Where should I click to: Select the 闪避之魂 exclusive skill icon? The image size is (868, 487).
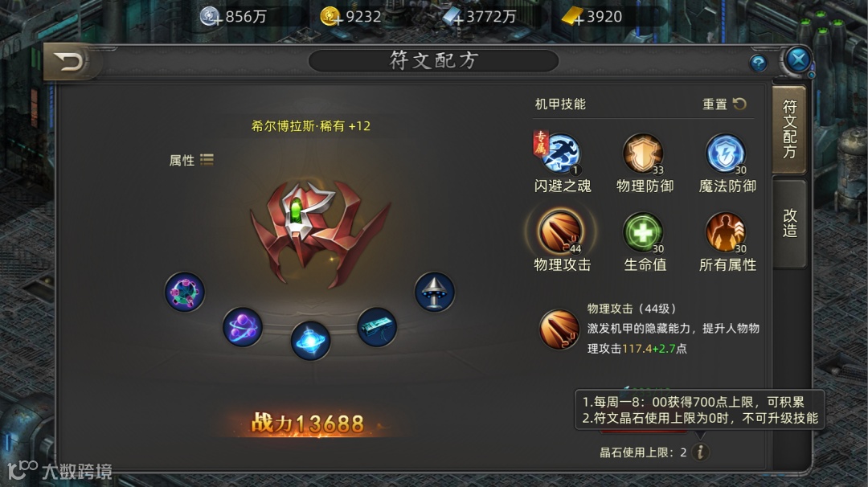pyautogui.click(x=560, y=153)
